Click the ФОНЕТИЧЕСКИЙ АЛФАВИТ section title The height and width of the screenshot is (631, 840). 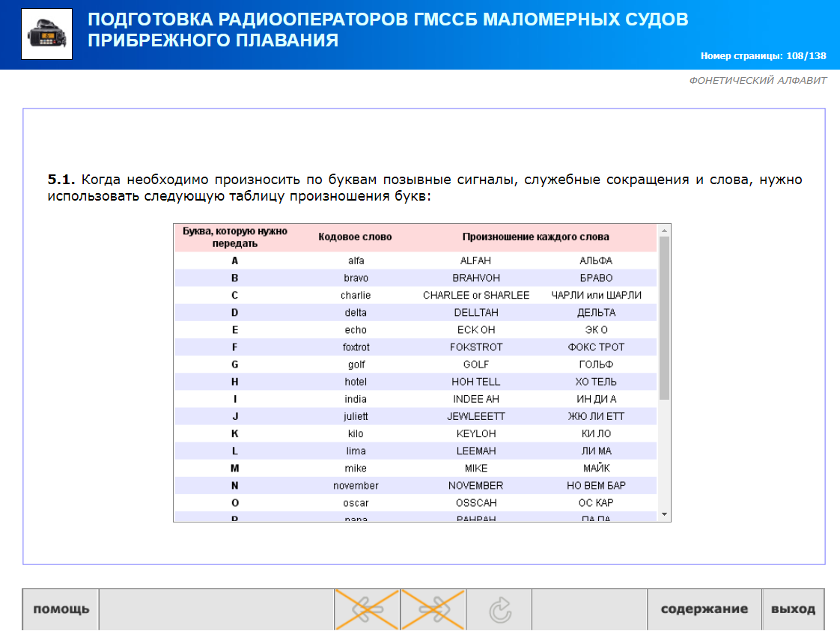click(758, 80)
